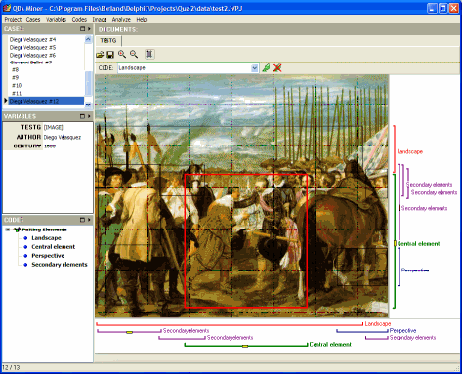Select the Secondary elements code in tree
The width and height of the screenshot is (462, 374).
coord(59,265)
